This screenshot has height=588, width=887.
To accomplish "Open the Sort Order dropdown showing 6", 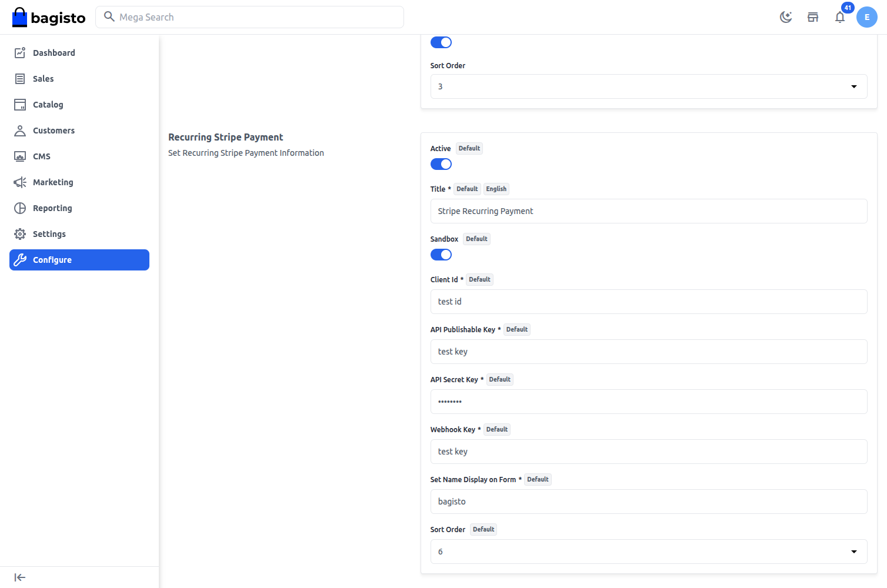I will 853,552.
